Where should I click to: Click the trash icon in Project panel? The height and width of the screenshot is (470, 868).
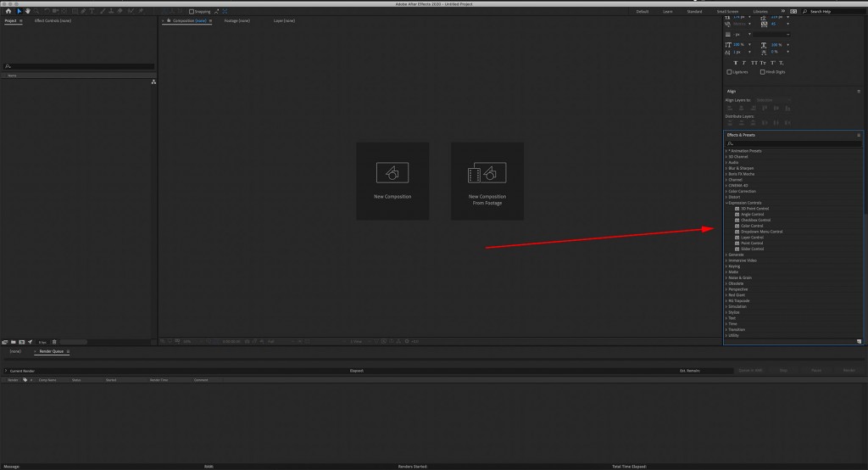(x=54, y=342)
